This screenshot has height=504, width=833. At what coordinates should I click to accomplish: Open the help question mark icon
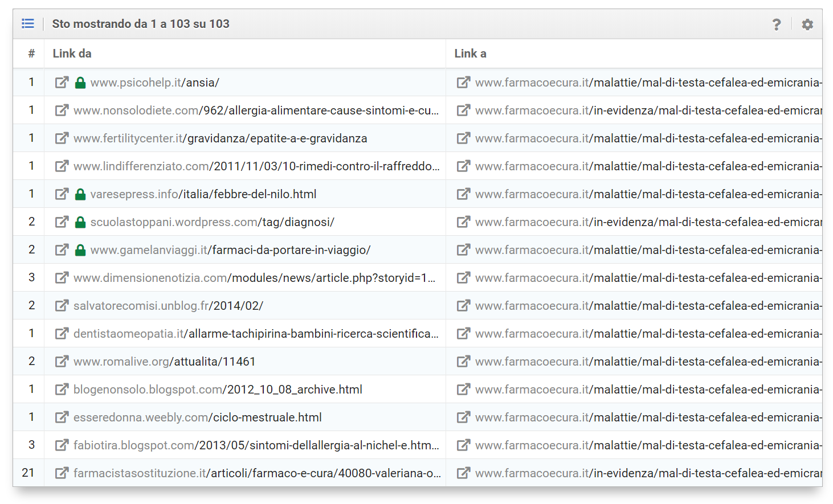776,24
